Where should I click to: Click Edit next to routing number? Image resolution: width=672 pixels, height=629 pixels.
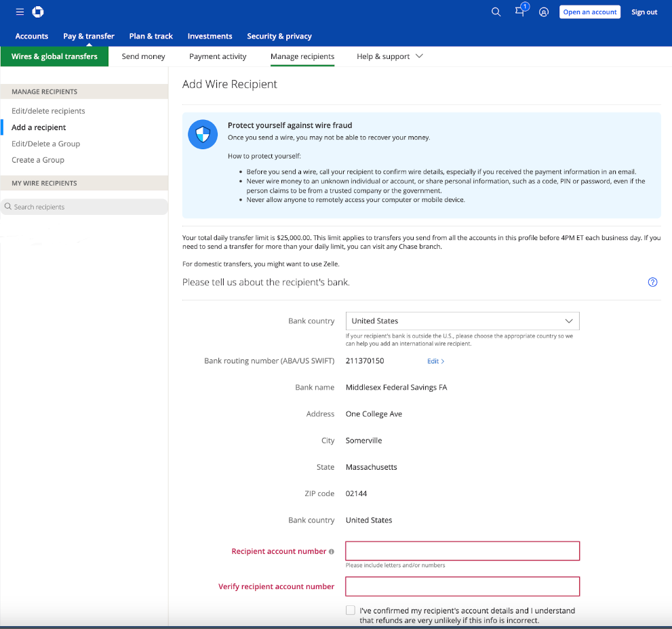tap(435, 361)
